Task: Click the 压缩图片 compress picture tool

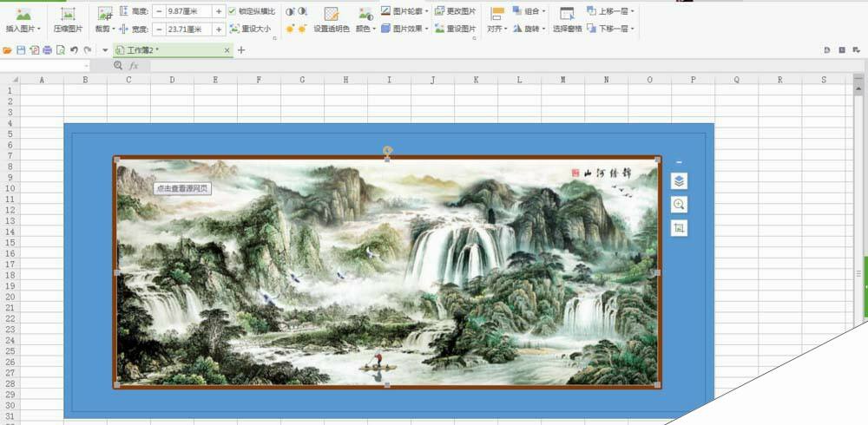Action: pos(68,21)
